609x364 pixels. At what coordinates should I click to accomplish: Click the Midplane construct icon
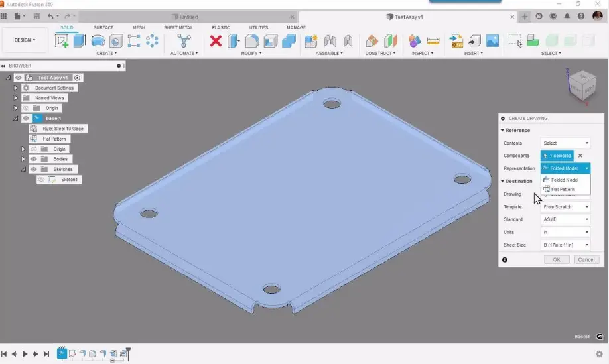point(390,40)
